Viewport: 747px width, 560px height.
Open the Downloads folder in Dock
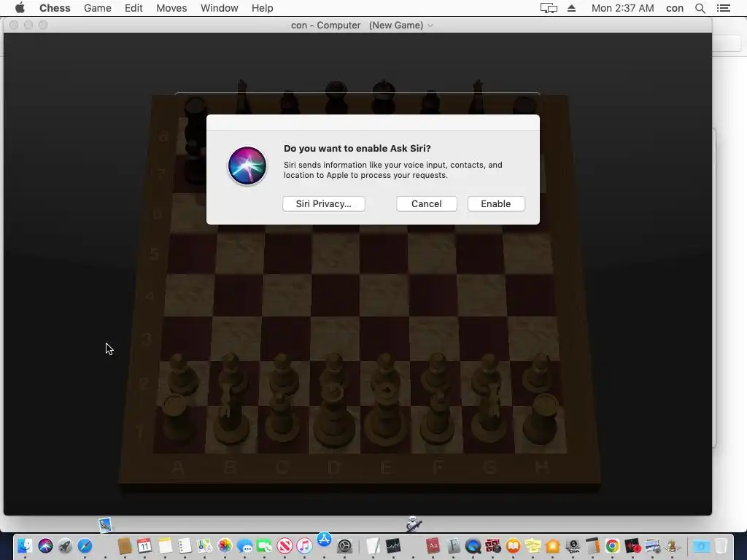point(701,545)
